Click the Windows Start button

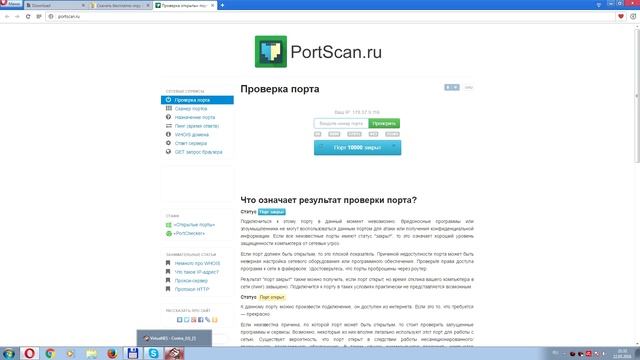[x=8, y=353]
